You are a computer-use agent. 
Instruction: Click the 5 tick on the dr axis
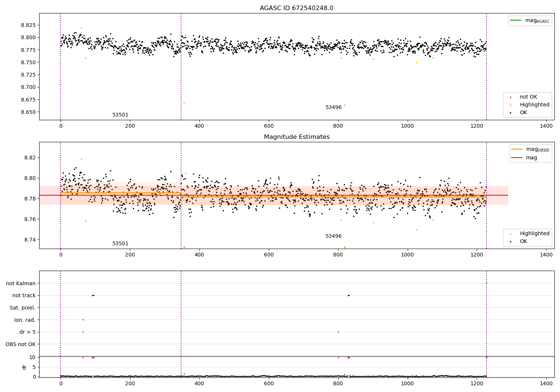click(34, 367)
